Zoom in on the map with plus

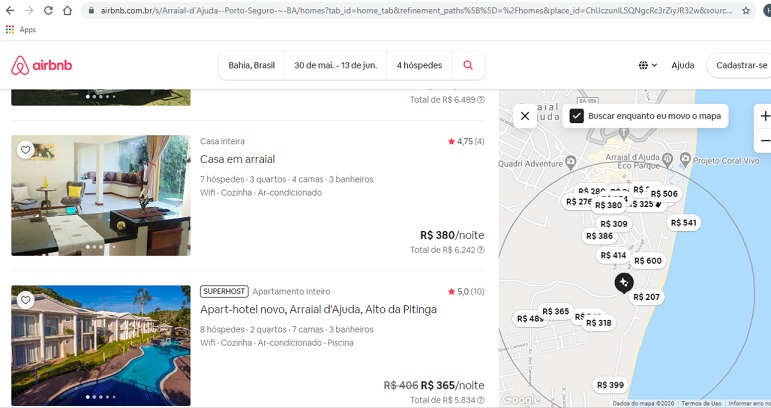(x=765, y=116)
